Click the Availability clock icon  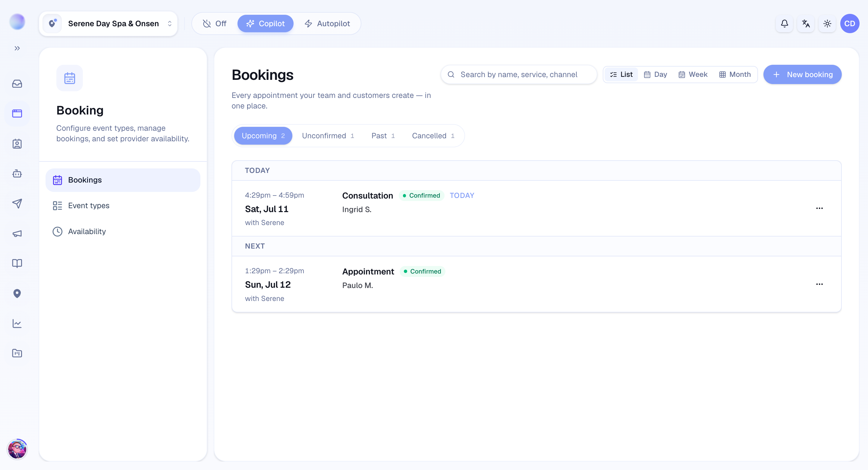coord(57,231)
